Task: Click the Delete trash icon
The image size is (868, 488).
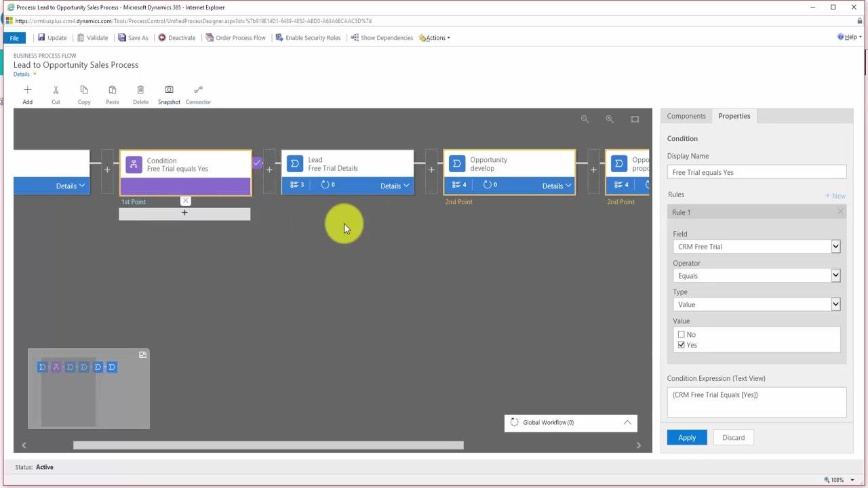Action: (x=140, y=89)
